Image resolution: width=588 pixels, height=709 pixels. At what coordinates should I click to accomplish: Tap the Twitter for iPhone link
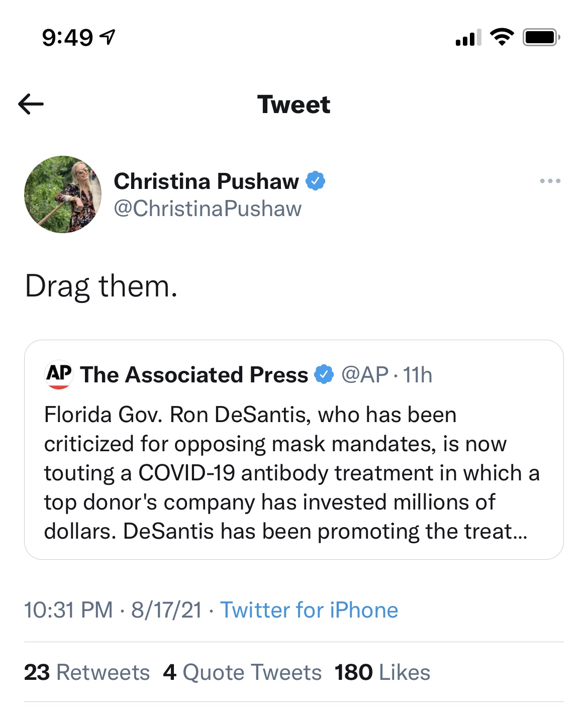309,610
